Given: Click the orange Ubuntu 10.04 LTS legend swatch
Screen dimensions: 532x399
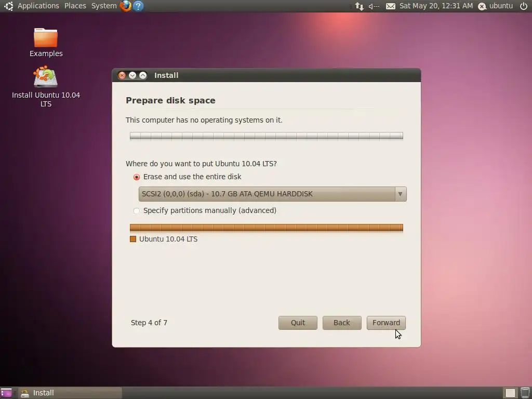Looking at the screenshot, I should (x=133, y=239).
